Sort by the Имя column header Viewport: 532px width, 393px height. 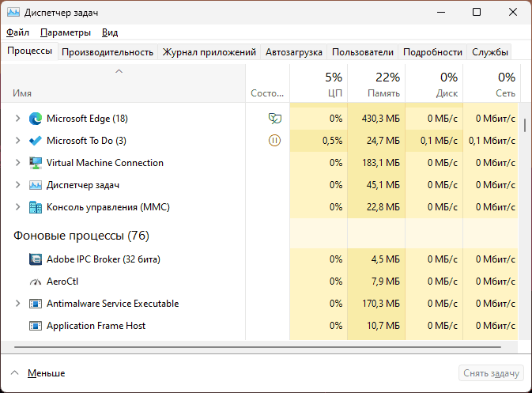click(123, 84)
